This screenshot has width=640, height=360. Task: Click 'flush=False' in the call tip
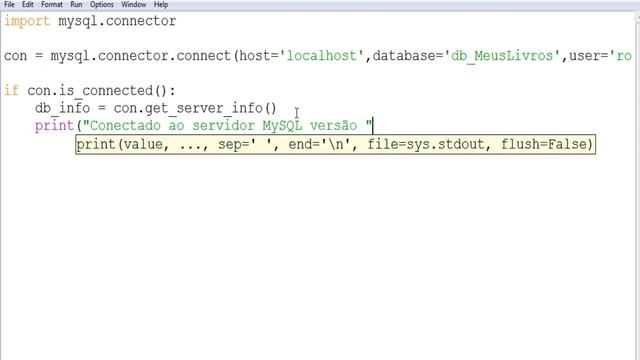[543, 144]
